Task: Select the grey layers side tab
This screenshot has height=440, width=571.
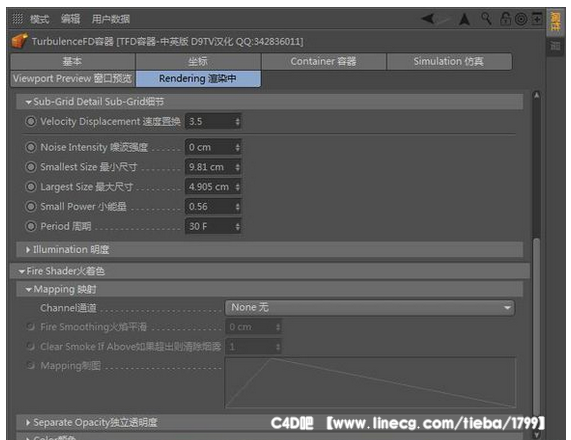Action: point(555,46)
